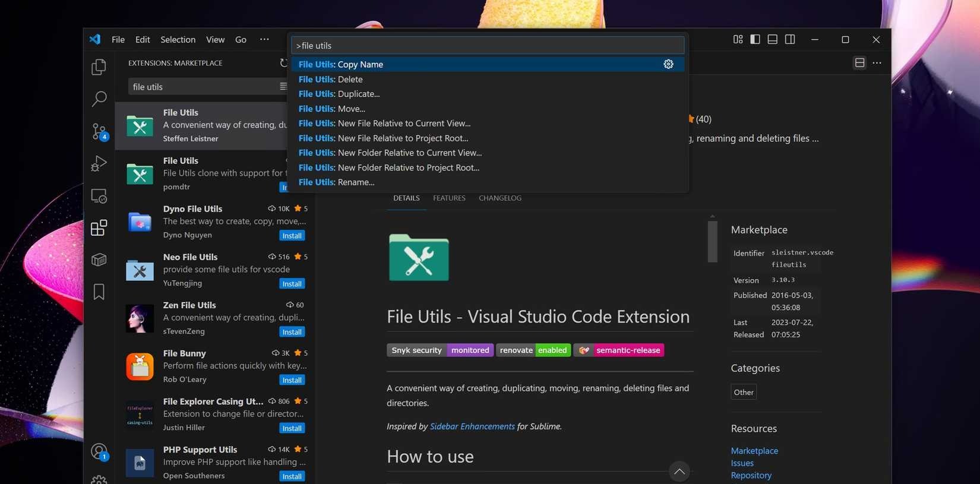The height and width of the screenshot is (484, 980).
Task: Open the Search view in activity bar
Action: pyautogui.click(x=99, y=99)
